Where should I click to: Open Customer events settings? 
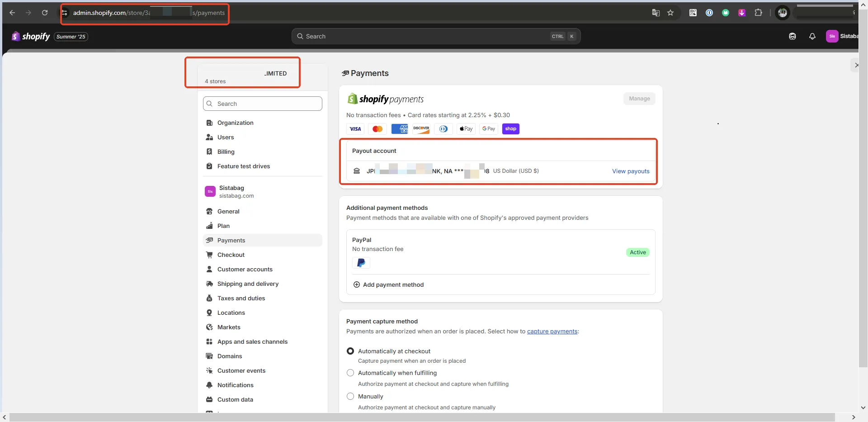[263, 370]
